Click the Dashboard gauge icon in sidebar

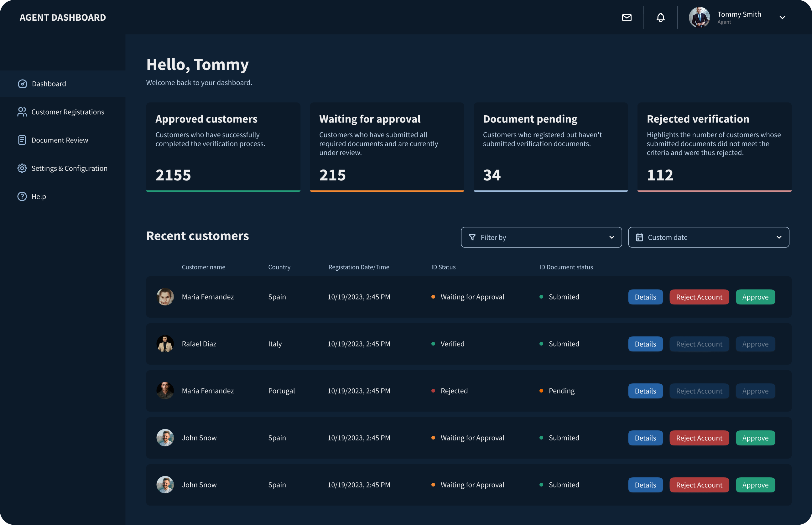23,84
